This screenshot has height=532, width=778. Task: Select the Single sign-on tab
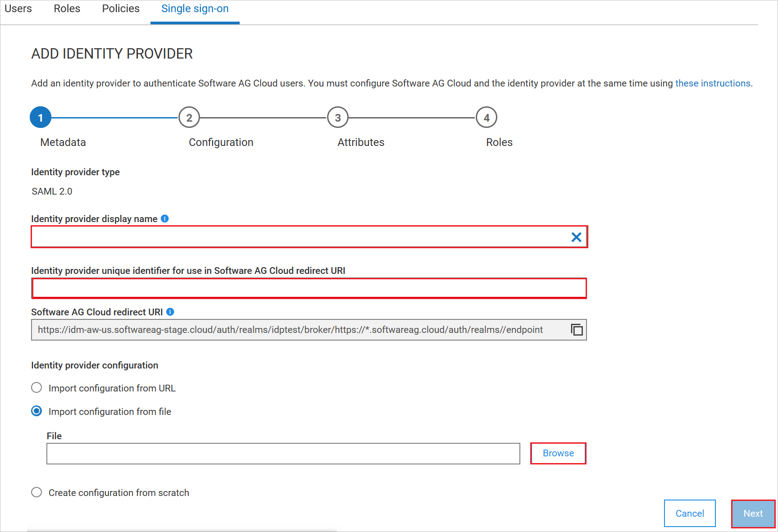(x=195, y=9)
